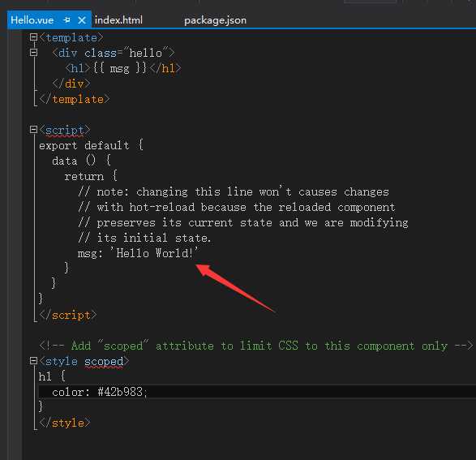Click the msg: 'Hello World!' line
476x460 pixels.
click(x=138, y=253)
